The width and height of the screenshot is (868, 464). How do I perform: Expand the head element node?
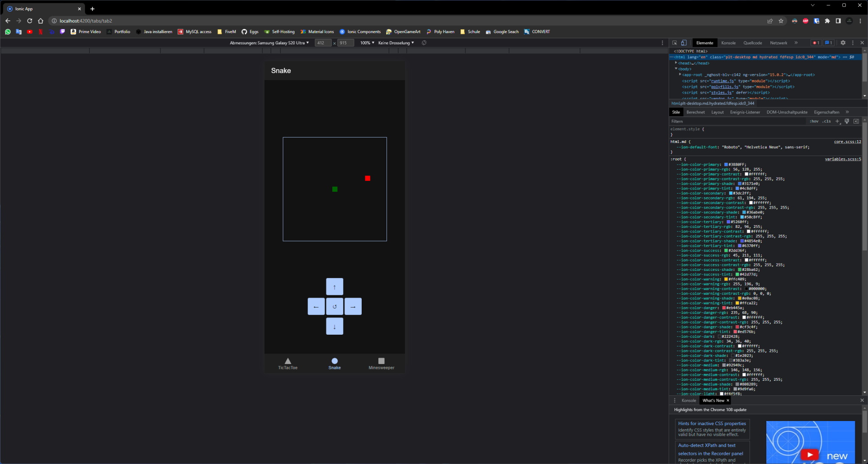676,63
